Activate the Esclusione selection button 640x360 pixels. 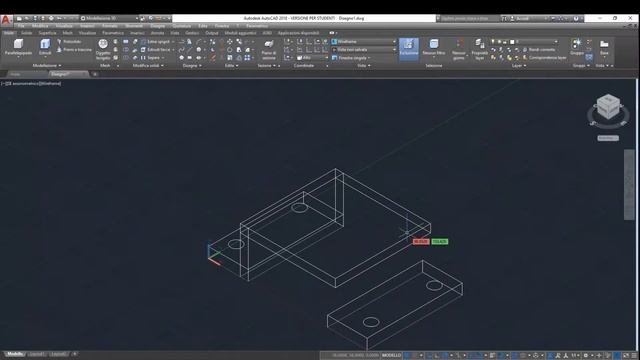[409, 49]
